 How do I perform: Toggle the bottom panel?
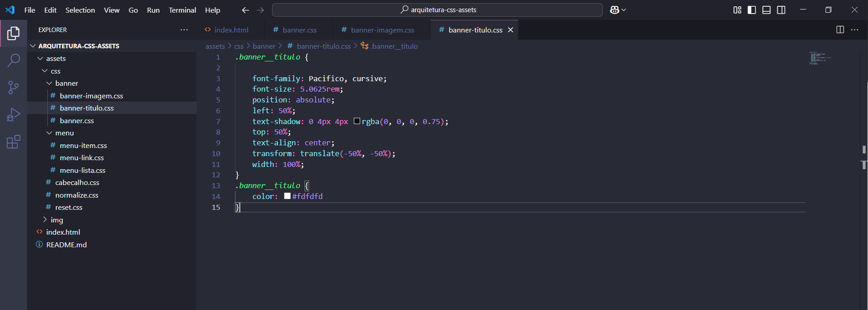pos(766,10)
